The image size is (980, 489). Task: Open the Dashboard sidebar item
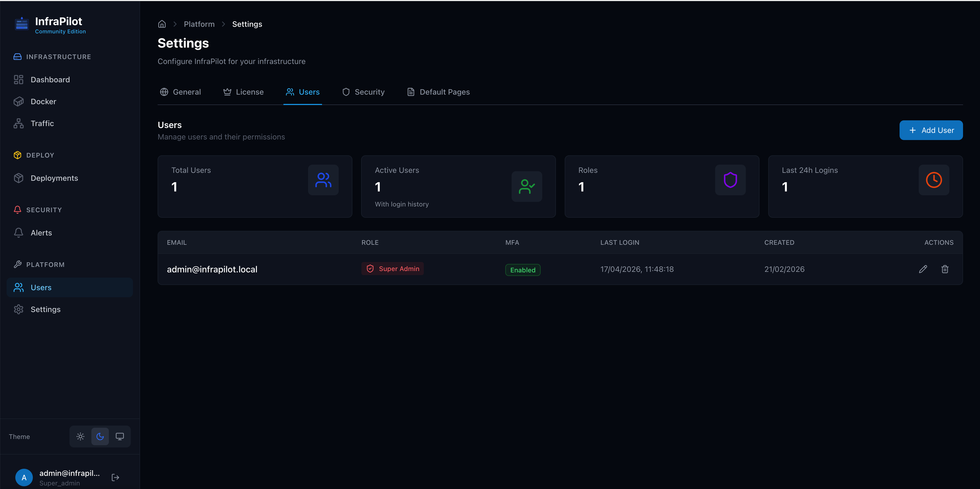click(69, 80)
